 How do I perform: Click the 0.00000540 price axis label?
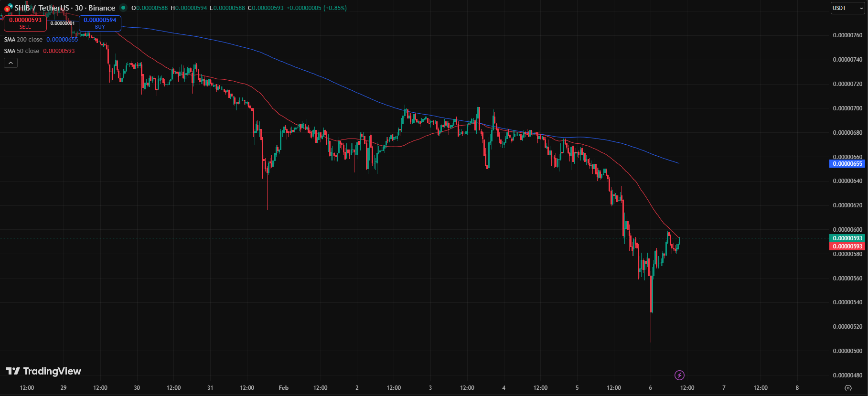coord(847,302)
